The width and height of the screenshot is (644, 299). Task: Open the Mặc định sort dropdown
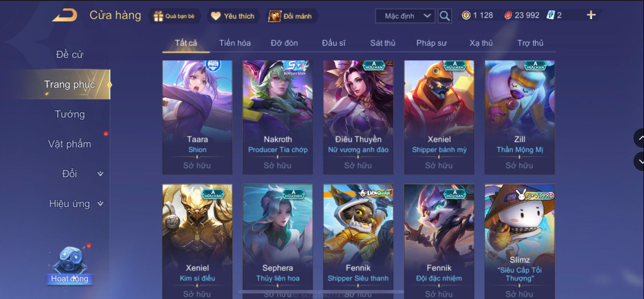405,16
